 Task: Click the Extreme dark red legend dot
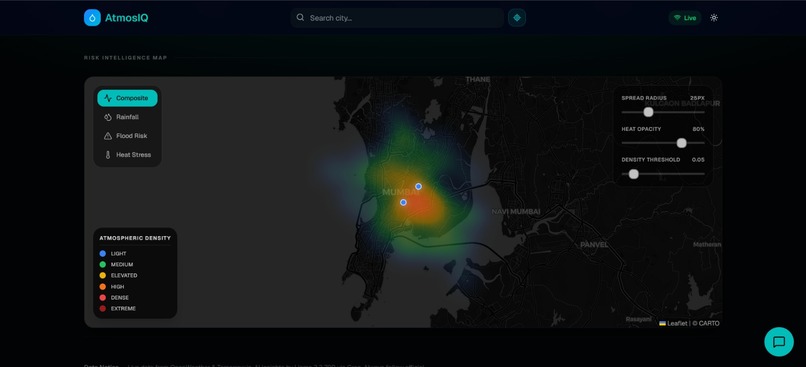point(103,308)
